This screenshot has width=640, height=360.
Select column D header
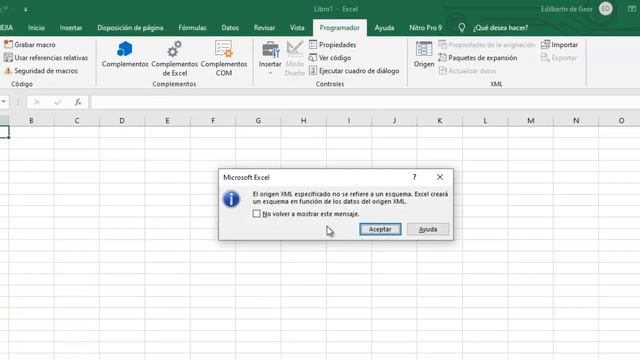pos(122,120)
